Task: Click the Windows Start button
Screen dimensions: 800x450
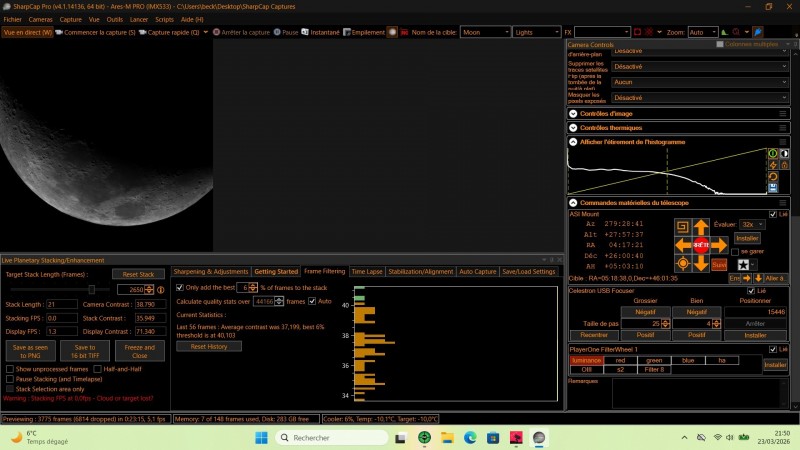Action: pos(261,438)
